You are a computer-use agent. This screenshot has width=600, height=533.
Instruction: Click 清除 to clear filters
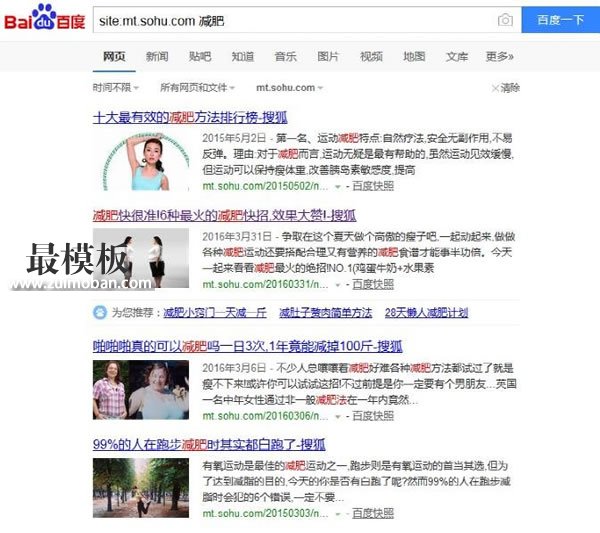(506, 88)
